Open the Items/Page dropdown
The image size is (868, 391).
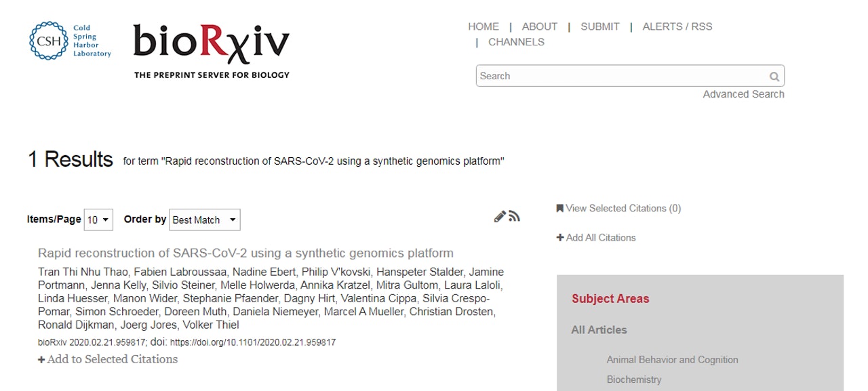click(x=98, y=220)
